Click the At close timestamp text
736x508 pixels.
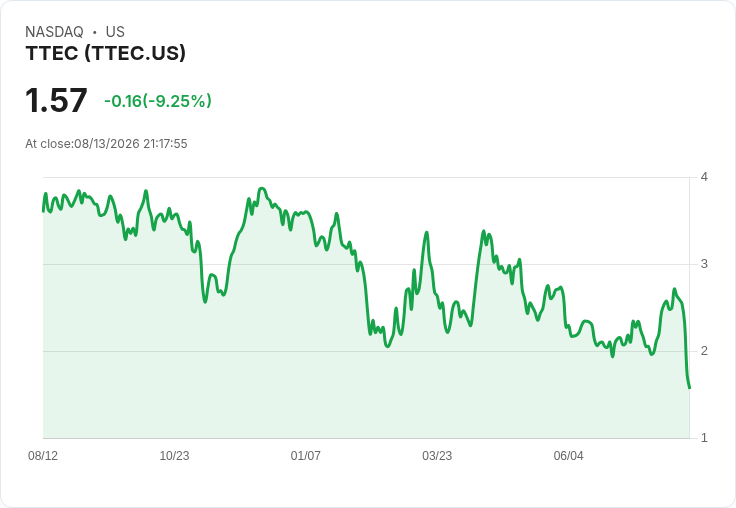point(106,144)
